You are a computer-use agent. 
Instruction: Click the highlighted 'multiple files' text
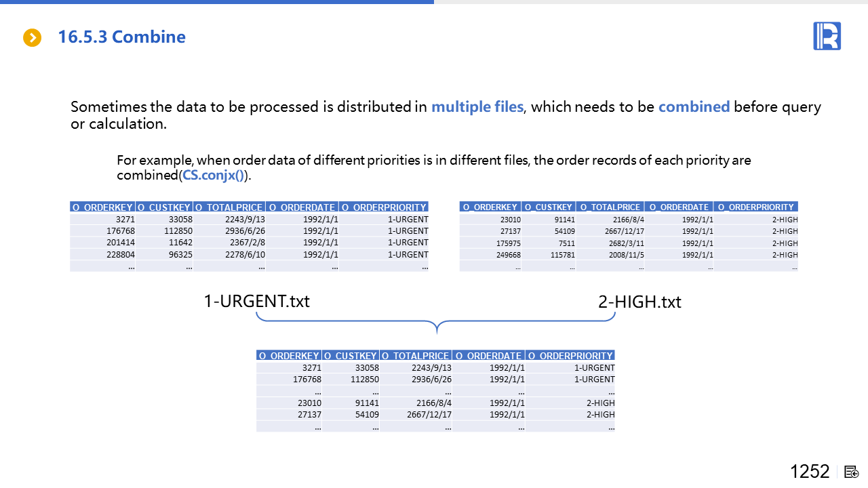[477, 106]
